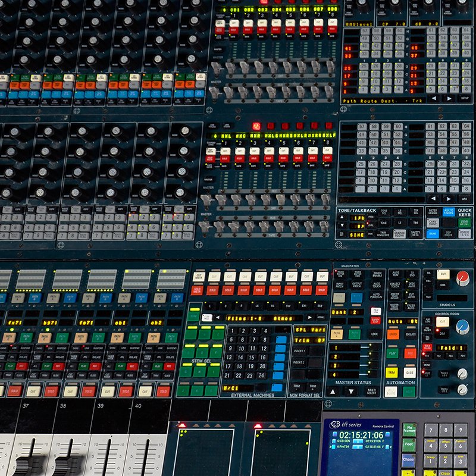Viewport: 476px width, 476px height.
Task: Hit the RECALL button next to the Atmos display
Action: (x=321, y=318)
